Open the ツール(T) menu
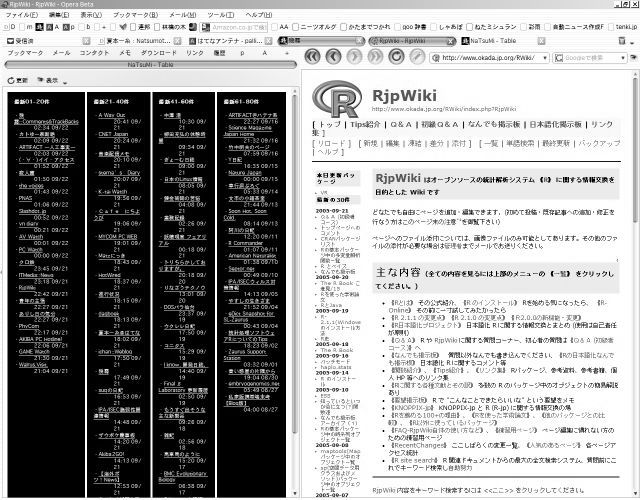Screen dimensions: 640x500 221,15
